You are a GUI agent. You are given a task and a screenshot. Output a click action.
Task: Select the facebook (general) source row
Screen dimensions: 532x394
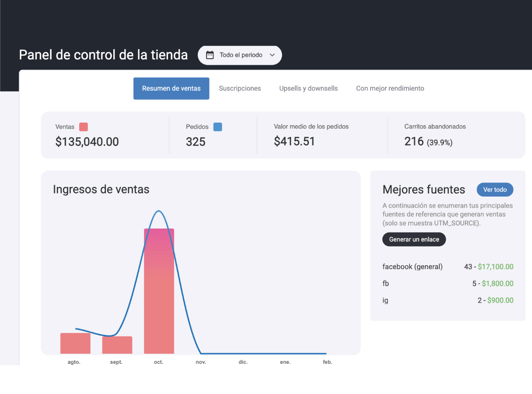click(448, 267)
